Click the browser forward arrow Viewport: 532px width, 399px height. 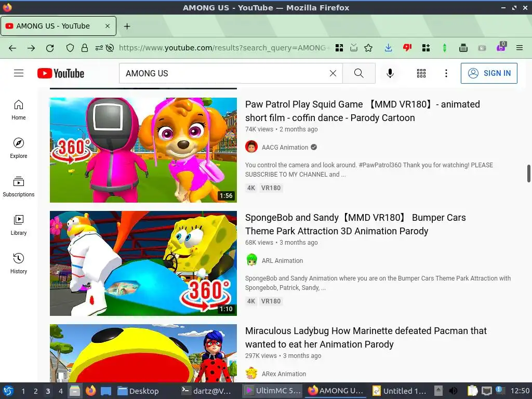click(31, 48)
